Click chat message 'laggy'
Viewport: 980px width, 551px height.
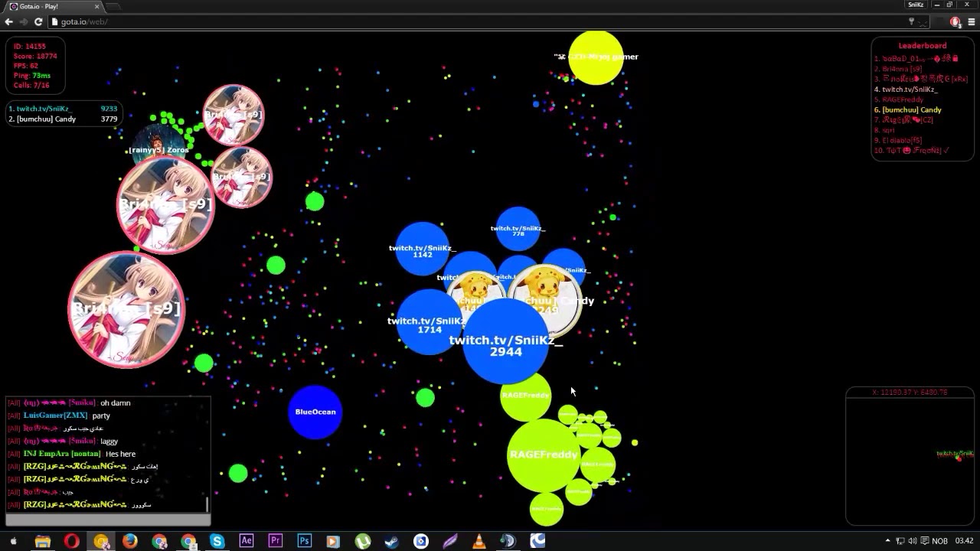[x=109, y=441]
